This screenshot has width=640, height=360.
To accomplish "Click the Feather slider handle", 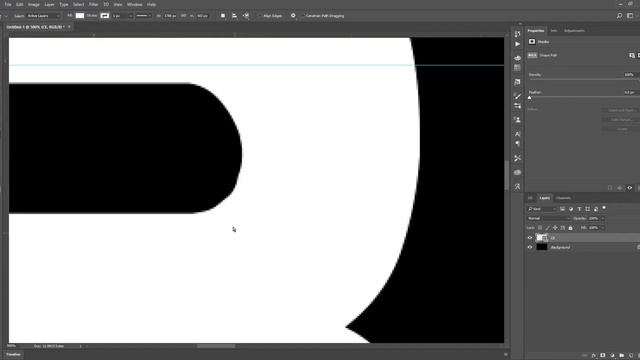I will (530, 98).
